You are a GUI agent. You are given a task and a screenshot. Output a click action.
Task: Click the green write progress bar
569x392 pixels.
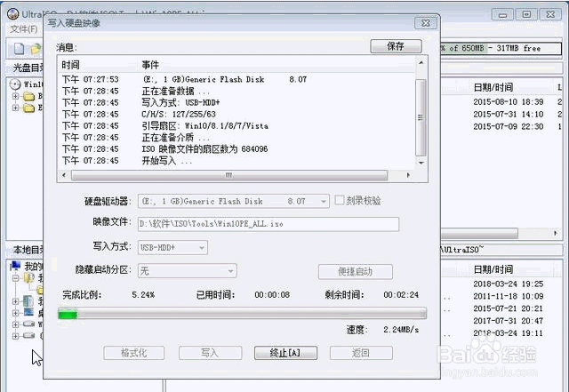click(243, 314)
